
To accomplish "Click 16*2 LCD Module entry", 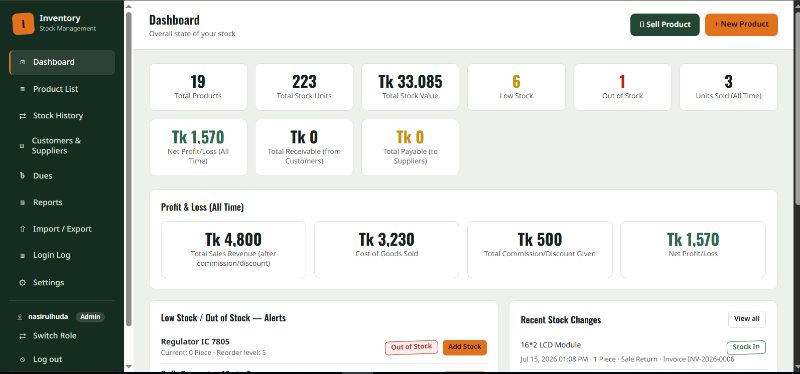I will pos(551,345).
